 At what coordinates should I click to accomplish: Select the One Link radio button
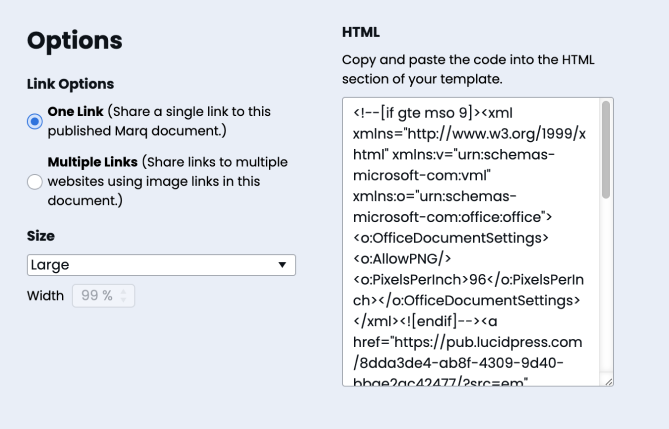(35, 121)
